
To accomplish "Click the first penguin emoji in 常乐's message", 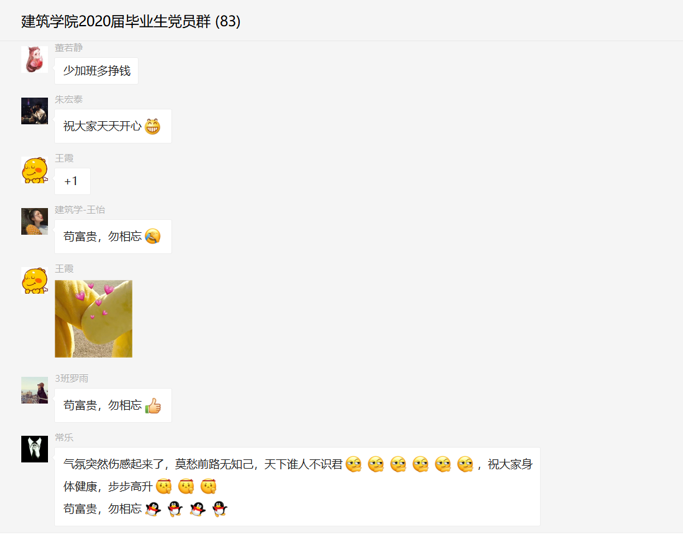I will tap(153, 509).
